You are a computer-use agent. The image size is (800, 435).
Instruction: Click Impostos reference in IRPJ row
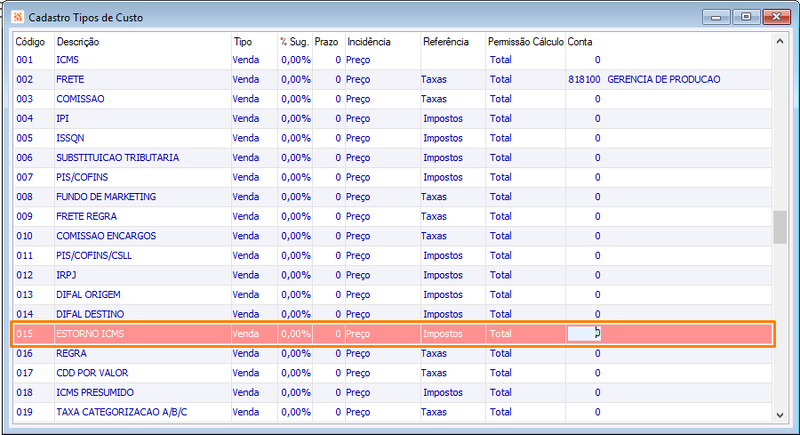[x=443, y=275]
